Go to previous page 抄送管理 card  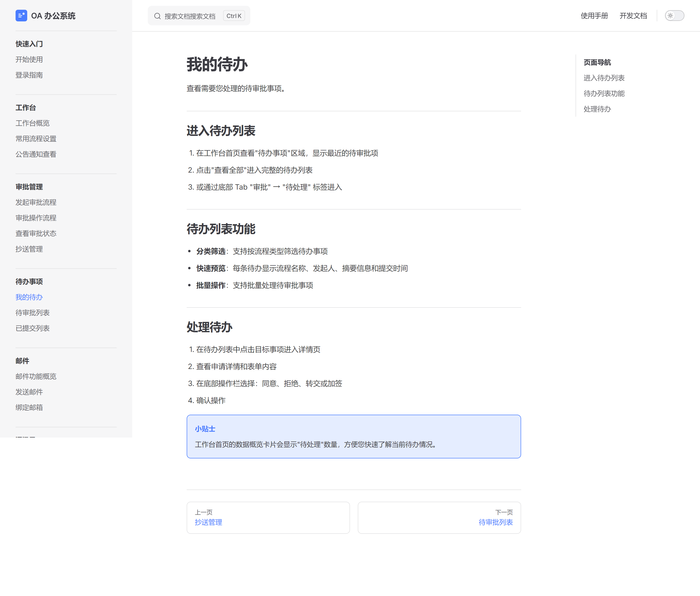tap(268, 518)
